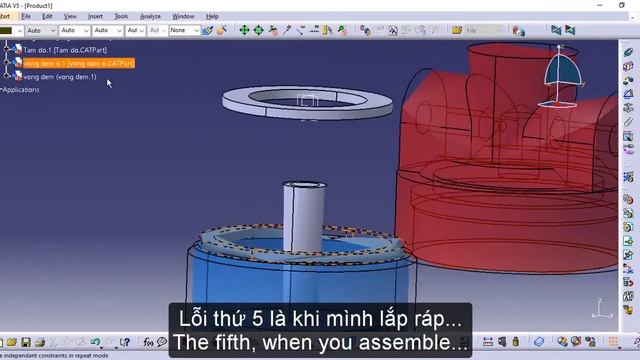Viewport: 640px width, 360px height.
Task: Select the Applications tree node
Action: click(21, 90)
